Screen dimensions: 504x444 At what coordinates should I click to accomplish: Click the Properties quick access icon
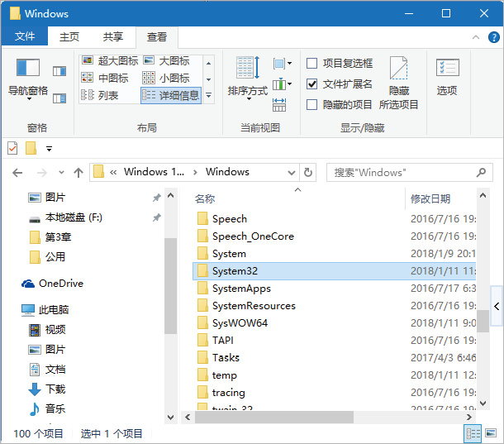tap(12, 148)
